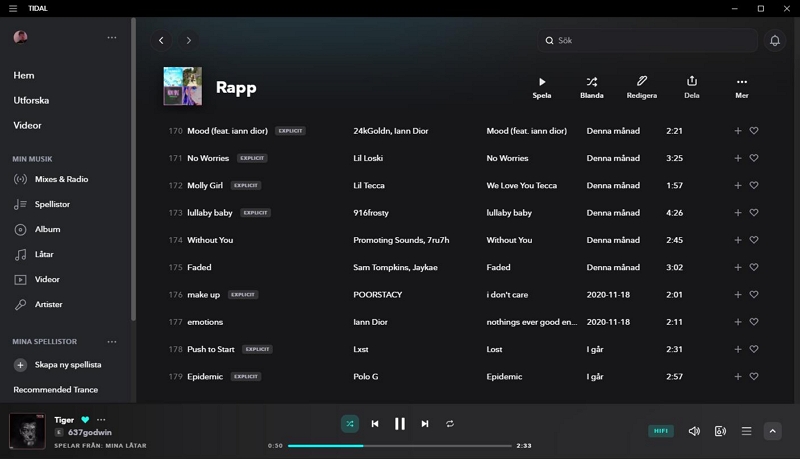The image size is (800, 459).
Task: Open artist link Polo G
Action: tap(369, 377)
